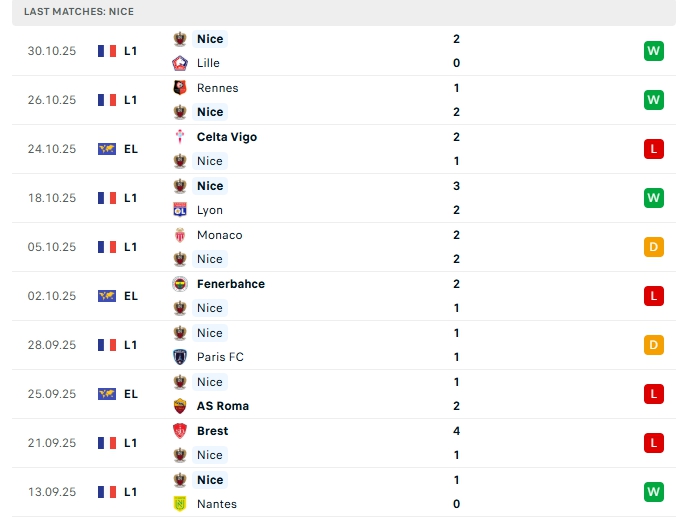Image resolution: width=686 pixels, height=519 pixels.
Task: Click the Fenerbahce club crest icon
Action: click(180, 284)
